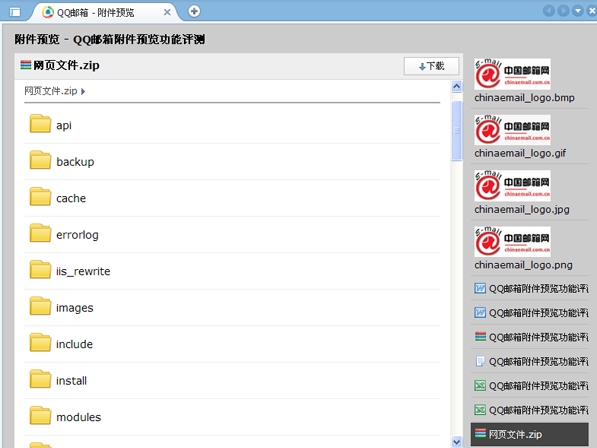Screen dimensions: 597x448
Task: Close the QQ邮箱 - 附件预览 tab
Action: (167, 13)
